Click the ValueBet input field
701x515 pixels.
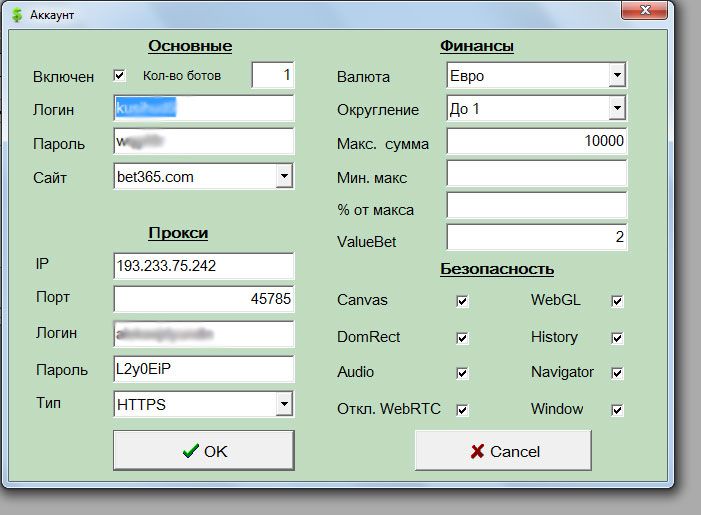coord(536,238)
